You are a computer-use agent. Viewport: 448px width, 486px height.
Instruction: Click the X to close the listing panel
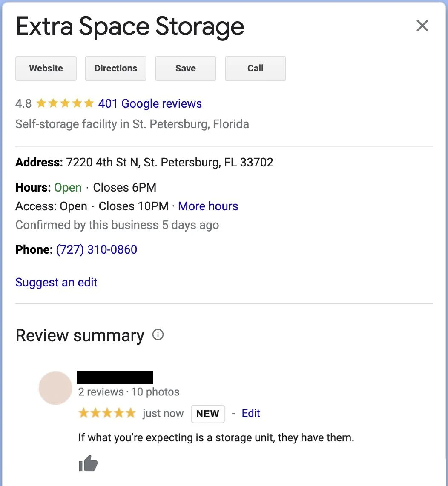pyautogui.click(x=422, y=26)
